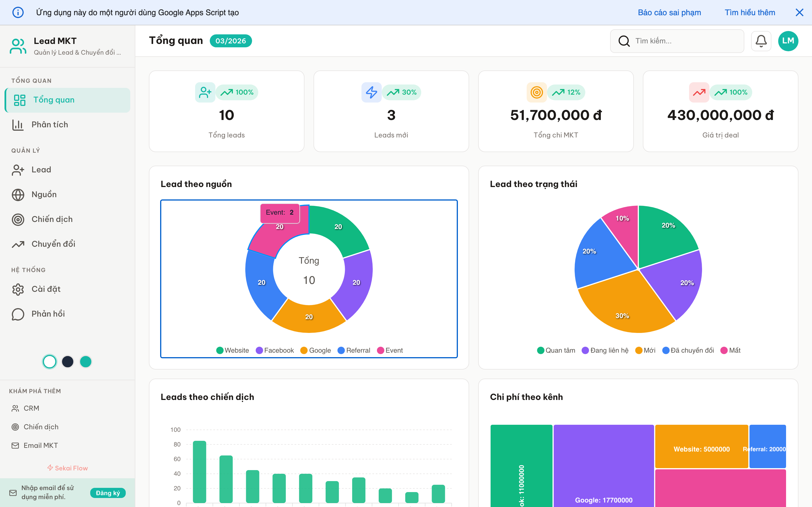Hide the Event series via its legend entry
The width and height of the screenshot is (812, 507).
[390, 350]
